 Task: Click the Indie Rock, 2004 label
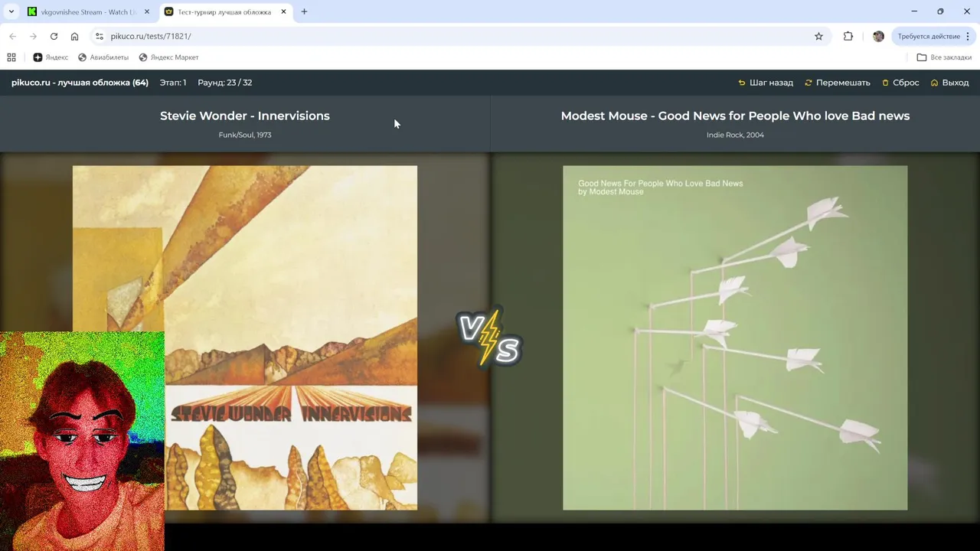point(735,135)
